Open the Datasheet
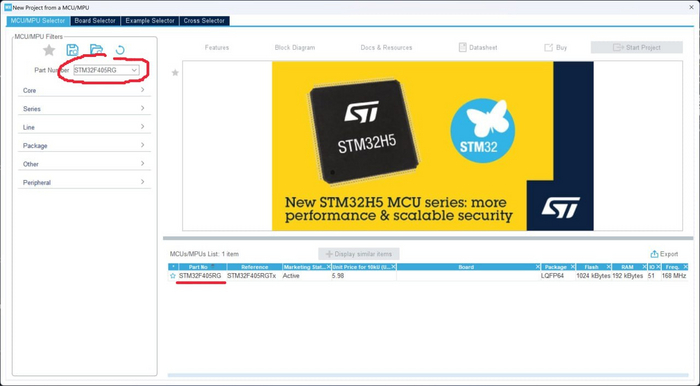 point(478,47)
